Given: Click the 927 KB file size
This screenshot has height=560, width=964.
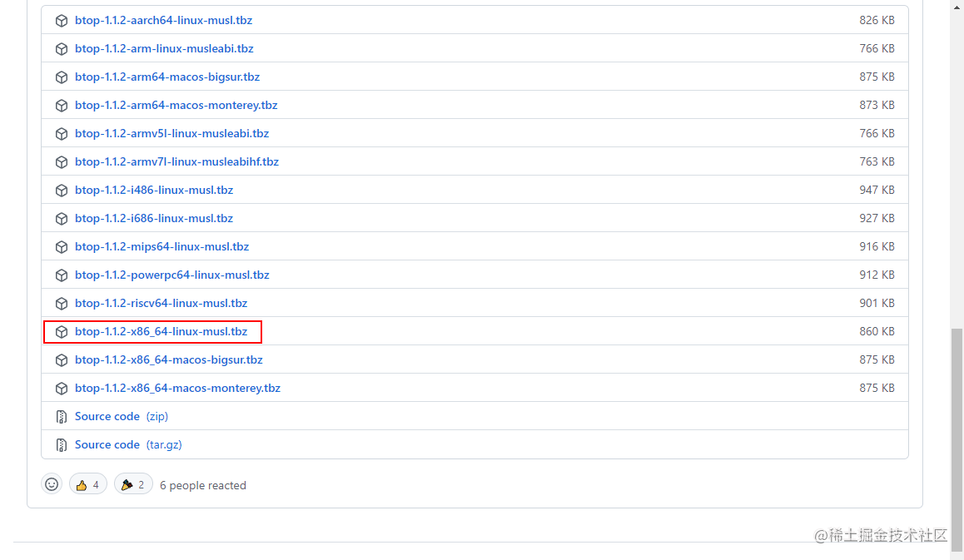Looking at the screenshot, I should coord(877,218).
